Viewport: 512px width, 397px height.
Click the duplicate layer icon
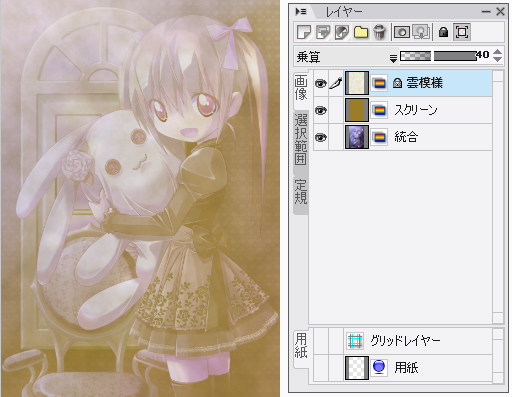[x=323, y=32]
